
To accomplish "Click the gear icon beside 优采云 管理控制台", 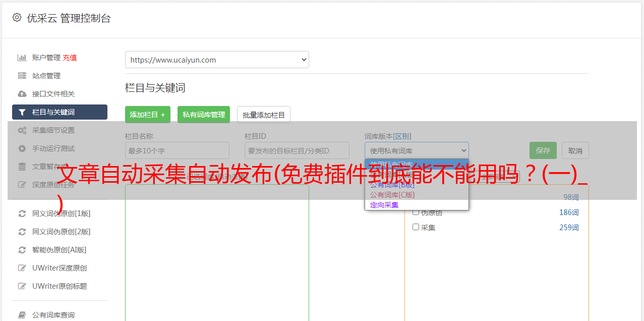I will (x=17, y=18).
